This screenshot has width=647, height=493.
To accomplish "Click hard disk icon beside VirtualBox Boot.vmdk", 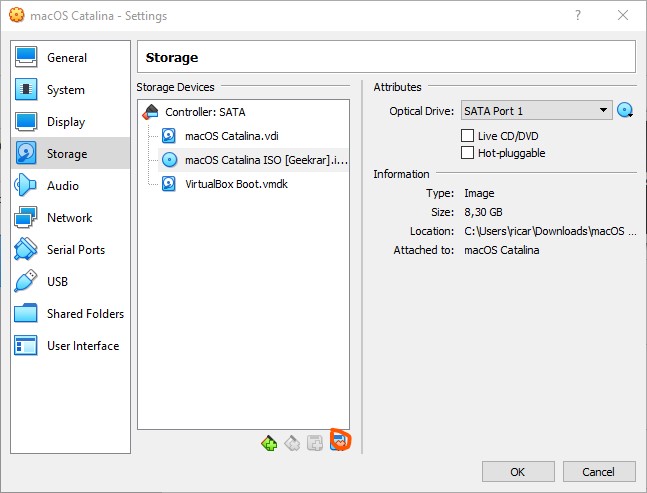I will 169,184.
